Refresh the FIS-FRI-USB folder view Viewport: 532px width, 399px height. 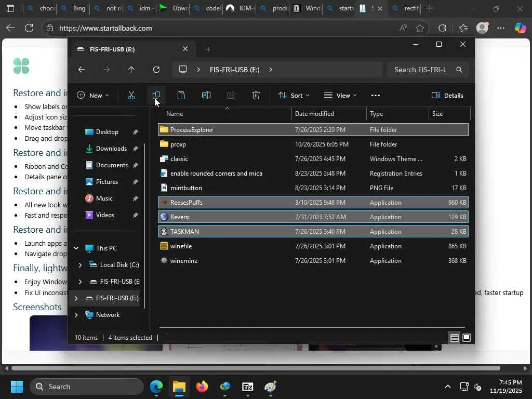156,70
